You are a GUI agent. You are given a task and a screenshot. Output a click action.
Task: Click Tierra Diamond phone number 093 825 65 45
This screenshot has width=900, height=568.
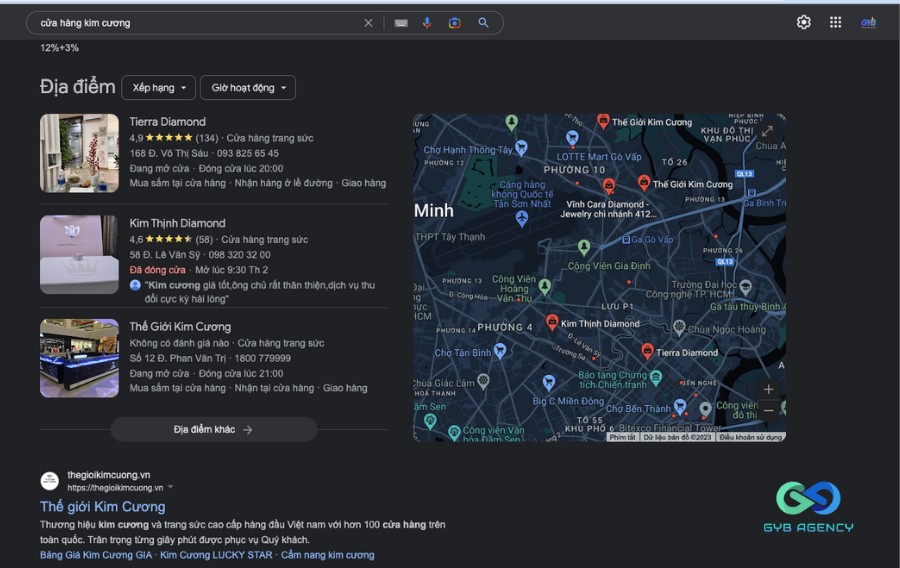248,153
